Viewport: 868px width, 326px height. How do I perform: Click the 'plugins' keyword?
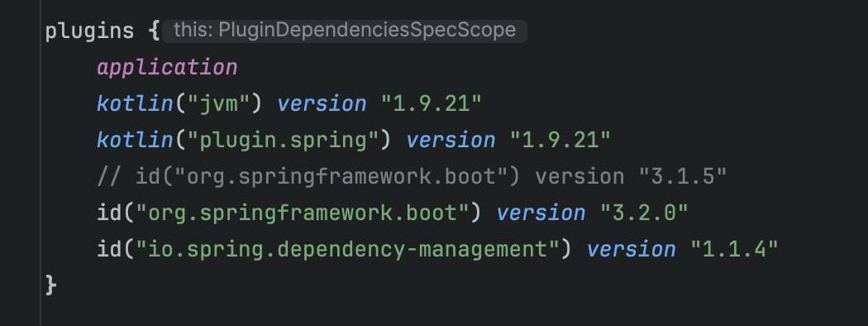coord(89,31)
